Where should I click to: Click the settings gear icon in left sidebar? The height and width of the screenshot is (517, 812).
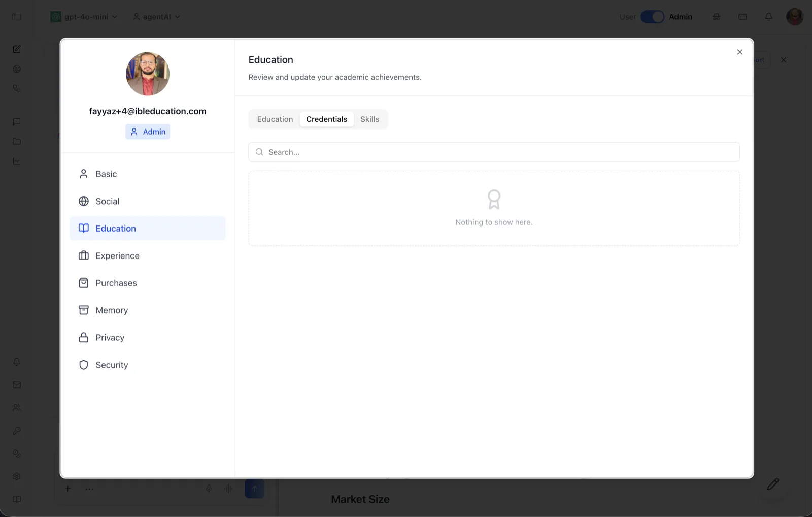tap(17, 476)
